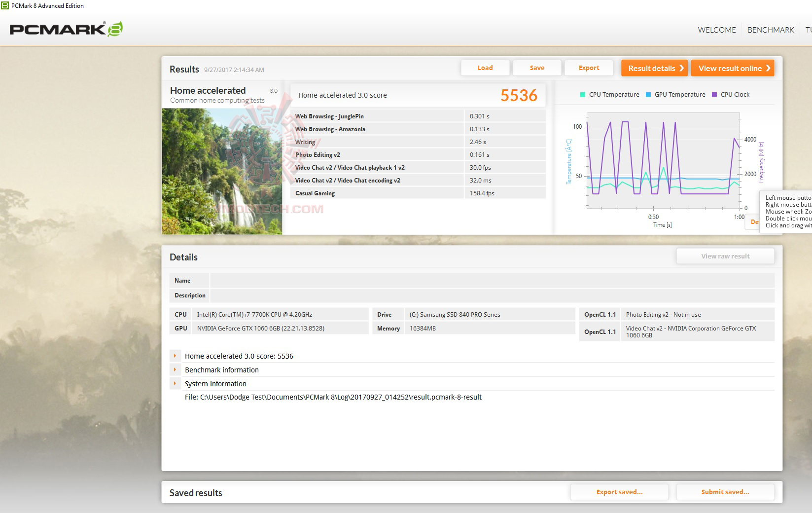
Task: Click the PCMark 8 title bar app icon
Action: 5,5
